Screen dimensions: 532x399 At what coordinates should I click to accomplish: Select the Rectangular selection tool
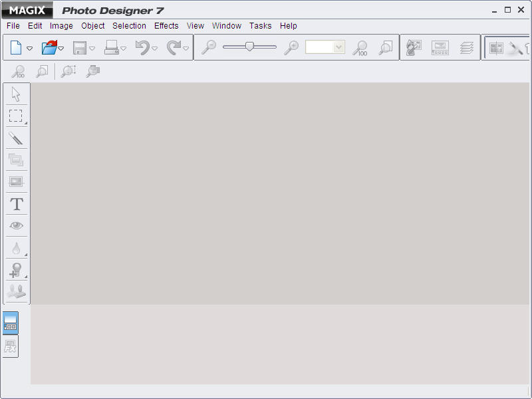(16, 116)
